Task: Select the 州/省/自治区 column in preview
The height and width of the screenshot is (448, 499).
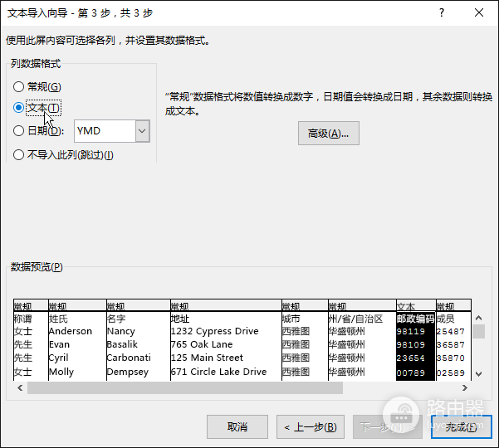Action: [x=356, y=319]
